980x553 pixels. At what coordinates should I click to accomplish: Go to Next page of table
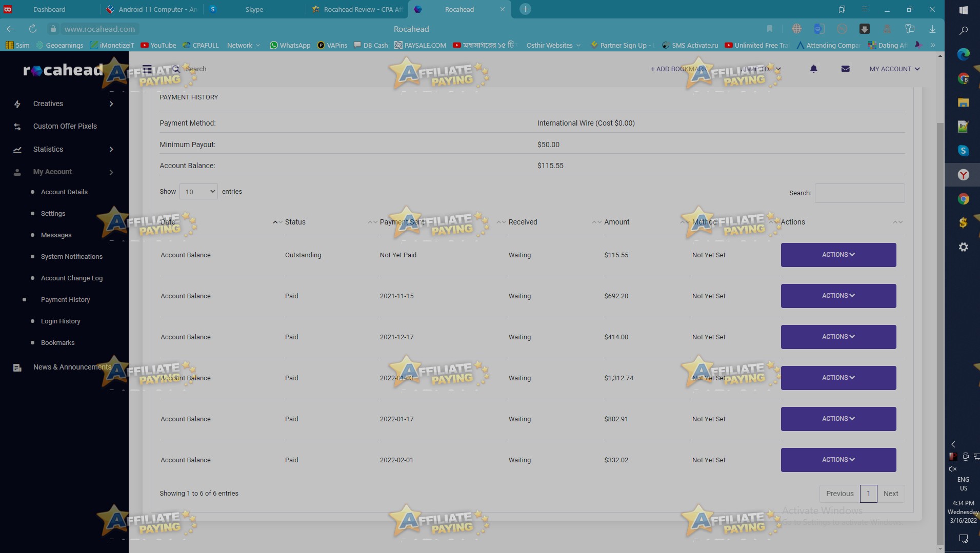891,494
